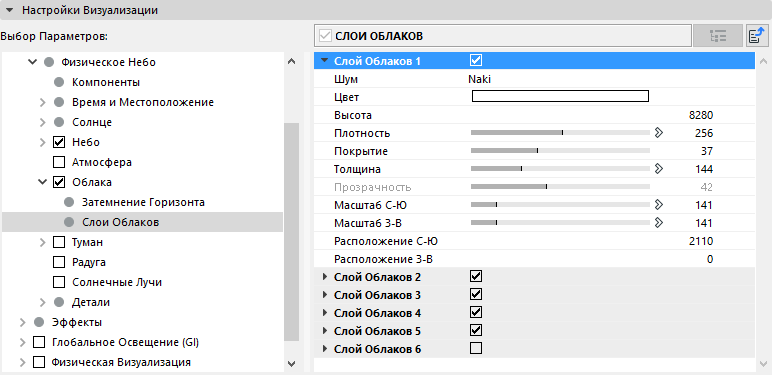Expand the Детали tree node
This screenshot has width=772, height=375.
[43, 302]
